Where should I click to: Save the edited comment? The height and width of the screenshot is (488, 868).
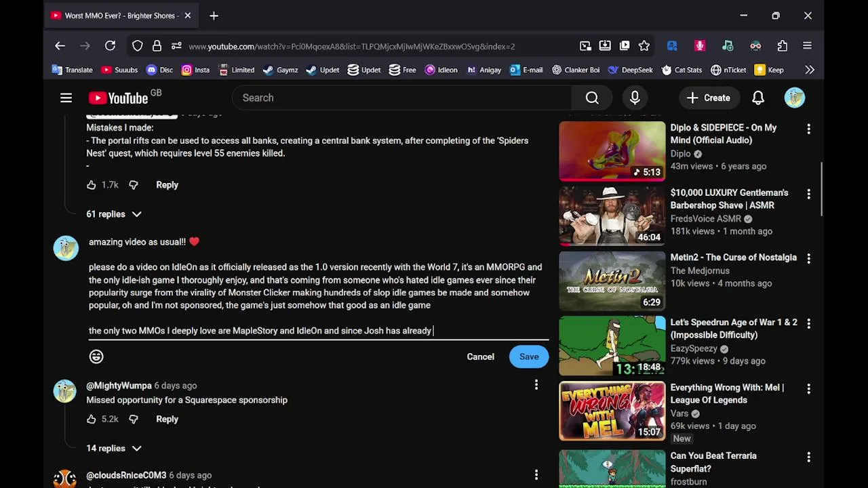coord(529,357)
